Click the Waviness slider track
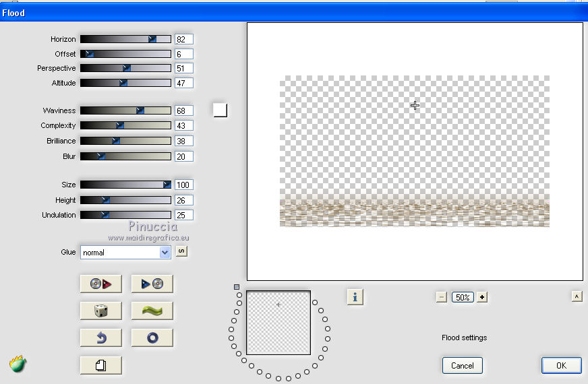This screenshot has height=384, width=588. coord(125,110)
